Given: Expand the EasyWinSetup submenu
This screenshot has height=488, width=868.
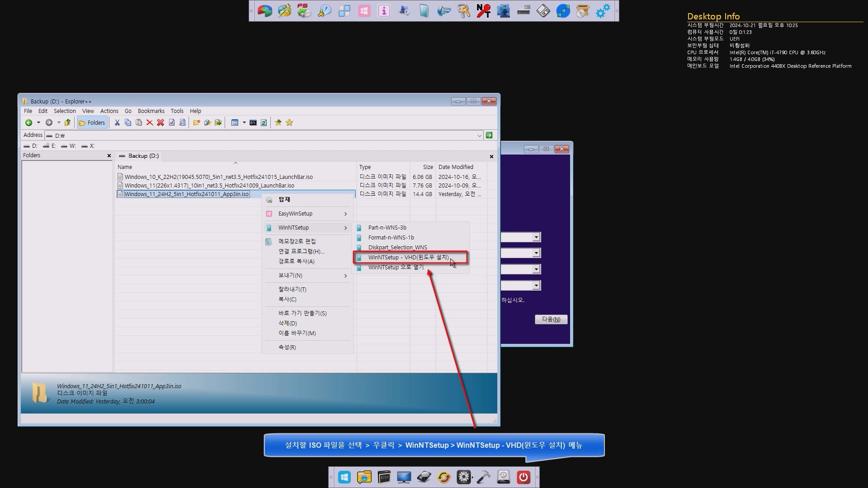Looking at the screenshot, I should click(x=307, y=214).
